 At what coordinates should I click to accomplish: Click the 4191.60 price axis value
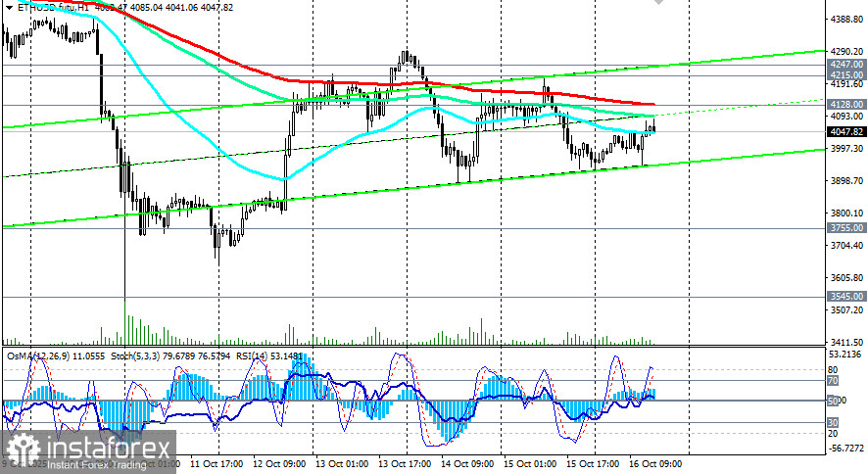tap(847, 84)
